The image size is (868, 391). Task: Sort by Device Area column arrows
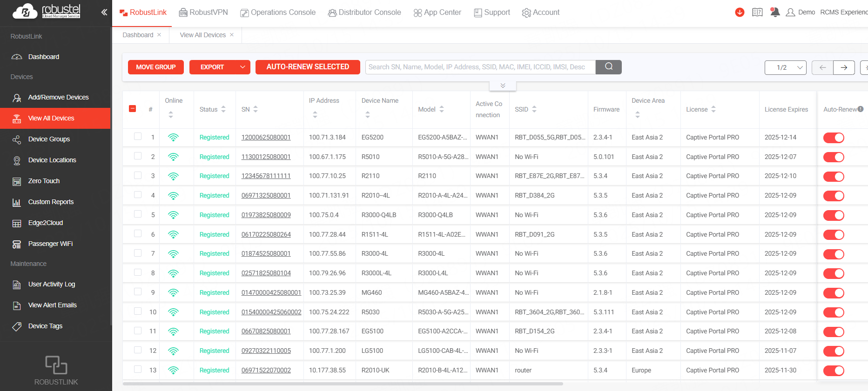click(638, 114)
